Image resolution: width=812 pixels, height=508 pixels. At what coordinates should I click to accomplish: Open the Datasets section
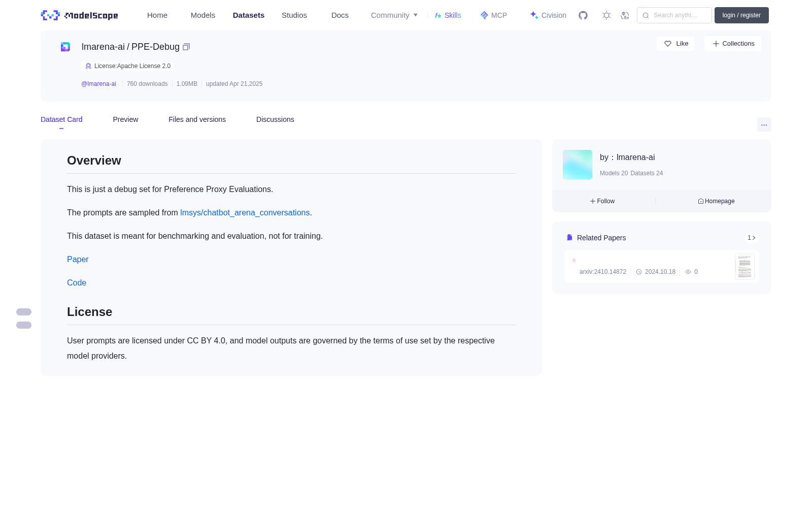point(249,15)
